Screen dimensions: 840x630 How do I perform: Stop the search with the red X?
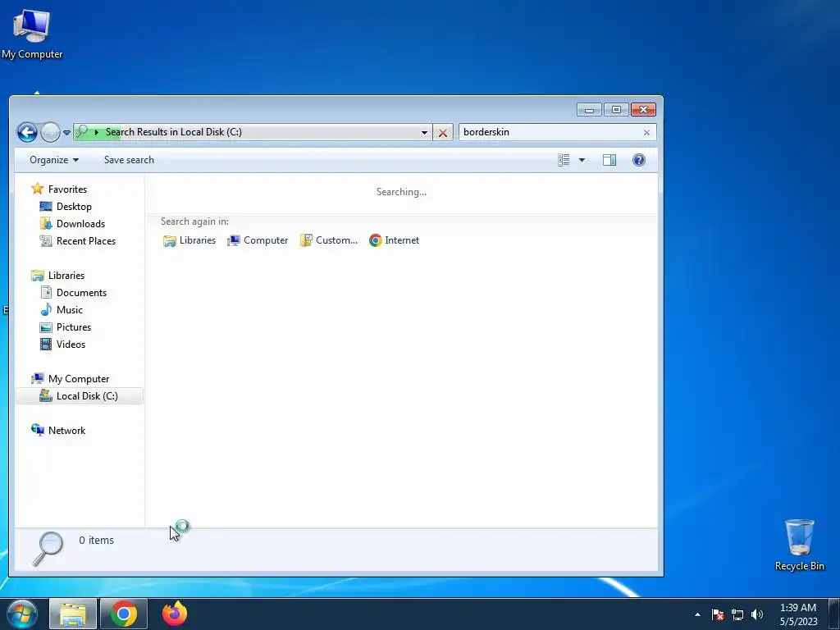pos(442,133)
